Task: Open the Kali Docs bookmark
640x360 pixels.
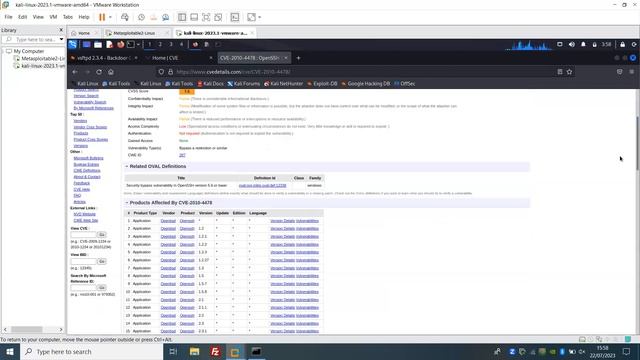Action: [x=211, y=84]
